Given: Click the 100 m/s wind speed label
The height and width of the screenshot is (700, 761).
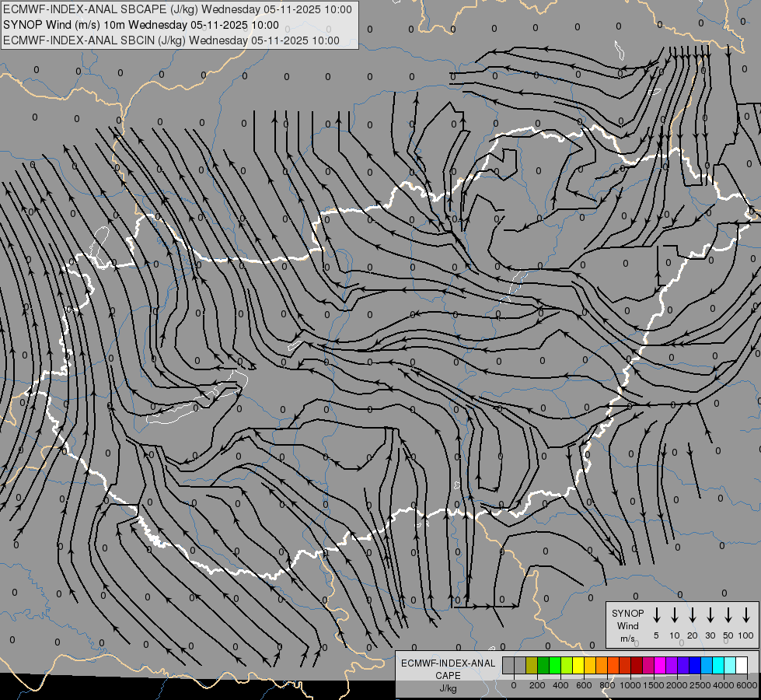Looking at the screenshot, I should 746,635.
